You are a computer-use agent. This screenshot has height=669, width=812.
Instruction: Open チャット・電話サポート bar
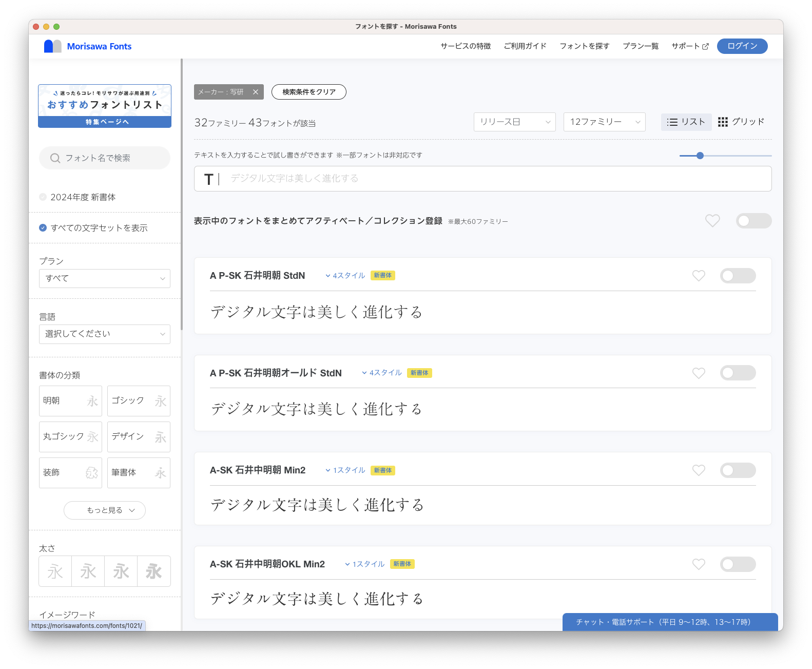pyautogui.click(x=670, y=622)
